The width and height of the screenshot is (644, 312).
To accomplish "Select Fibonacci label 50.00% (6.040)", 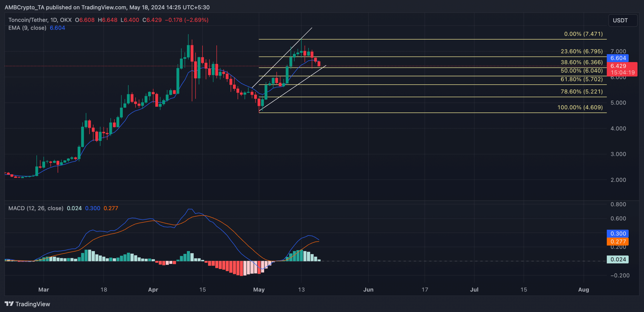I will coord(582,71).
